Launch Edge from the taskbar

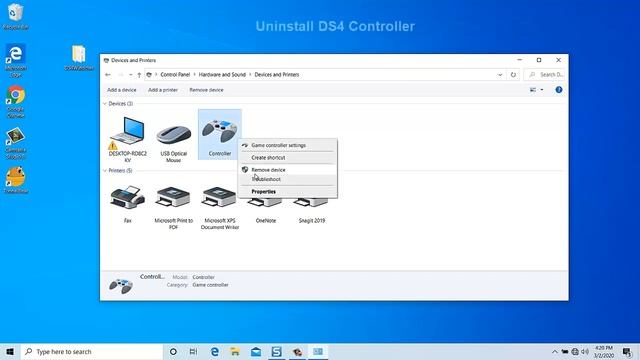tap(215, 351)
